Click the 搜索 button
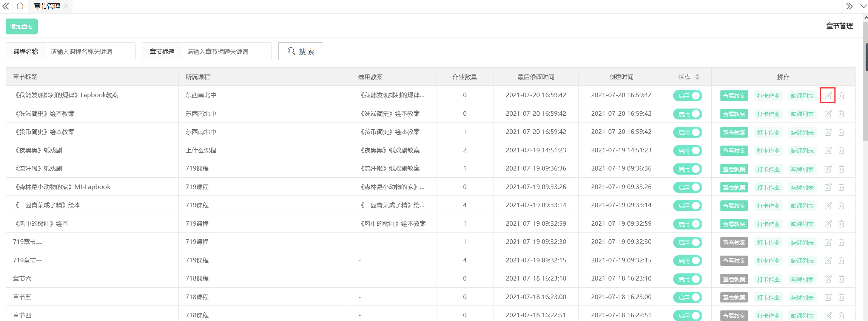868x321 pixels. [301, 51]
